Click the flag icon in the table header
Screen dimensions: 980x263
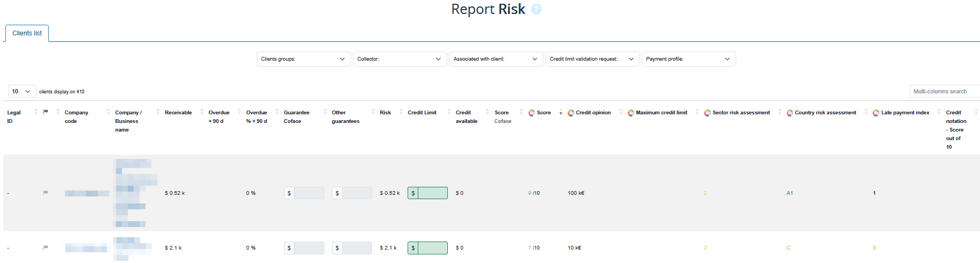(46, 112)
